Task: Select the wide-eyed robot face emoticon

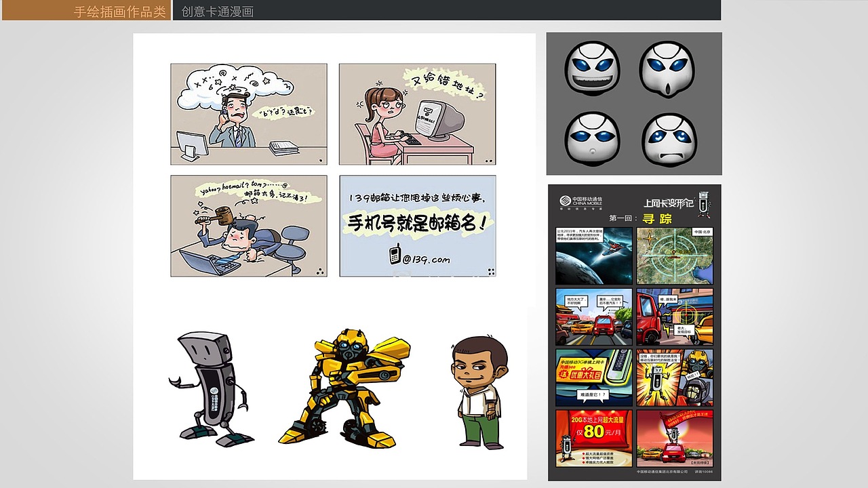Action: click(x=667, y=68)
